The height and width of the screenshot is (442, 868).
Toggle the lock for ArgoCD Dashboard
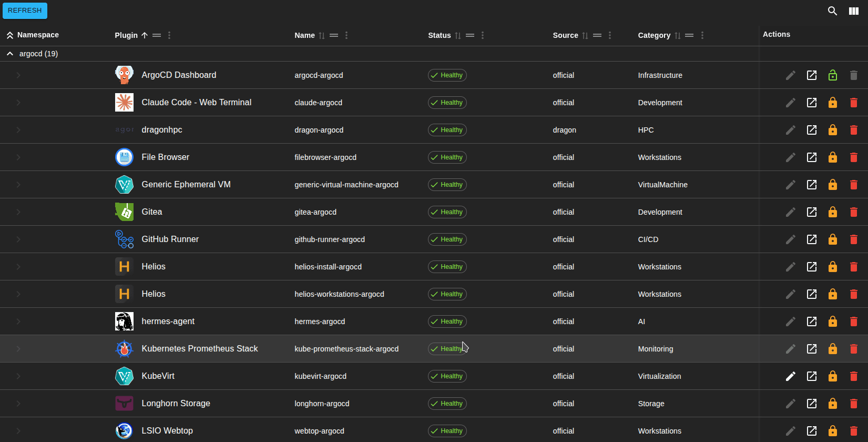click(833, 75)
